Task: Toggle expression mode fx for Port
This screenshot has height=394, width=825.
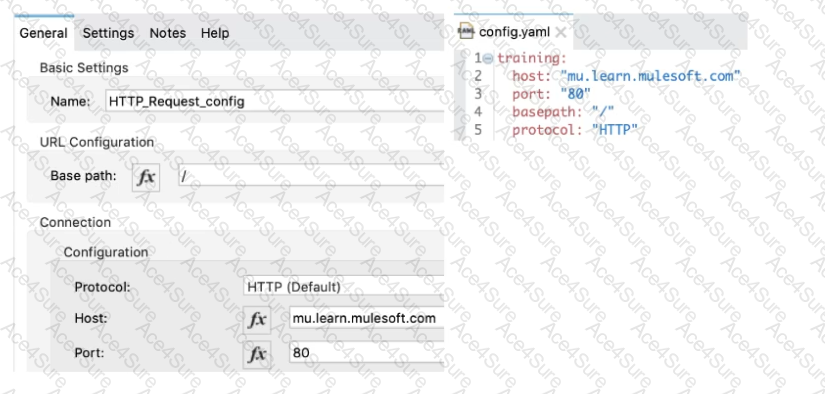Action: point(257,355)
